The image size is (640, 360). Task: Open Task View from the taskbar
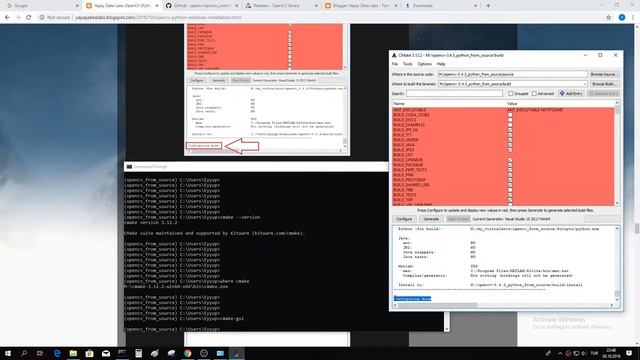pyautogui.click(x=40, y=353)
